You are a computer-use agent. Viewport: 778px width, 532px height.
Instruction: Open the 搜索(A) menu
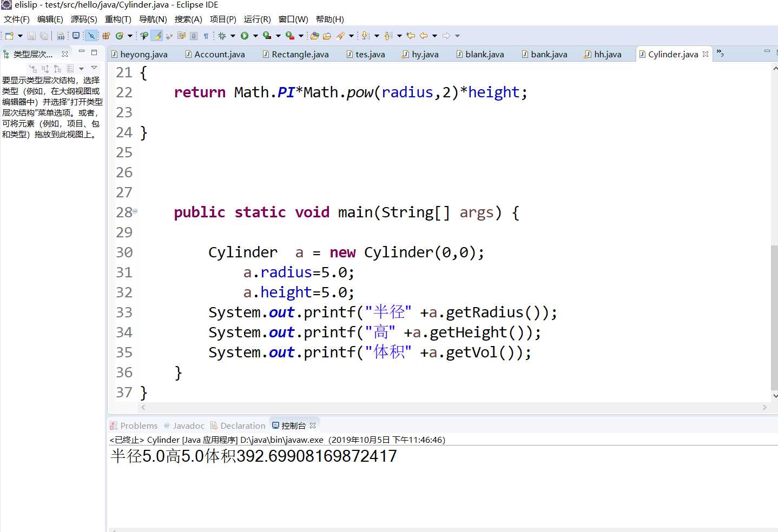pos(188,19)
